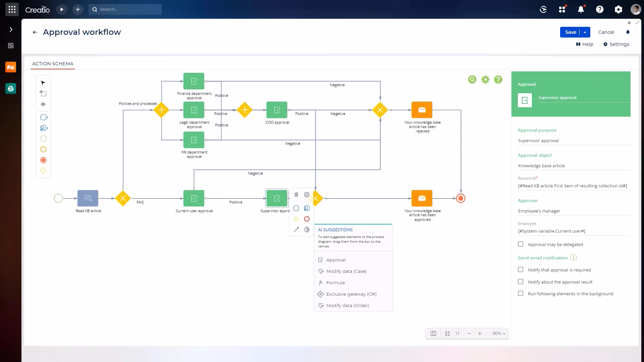Select the pointer tool in the diagram toolbar

coord(43,82)
